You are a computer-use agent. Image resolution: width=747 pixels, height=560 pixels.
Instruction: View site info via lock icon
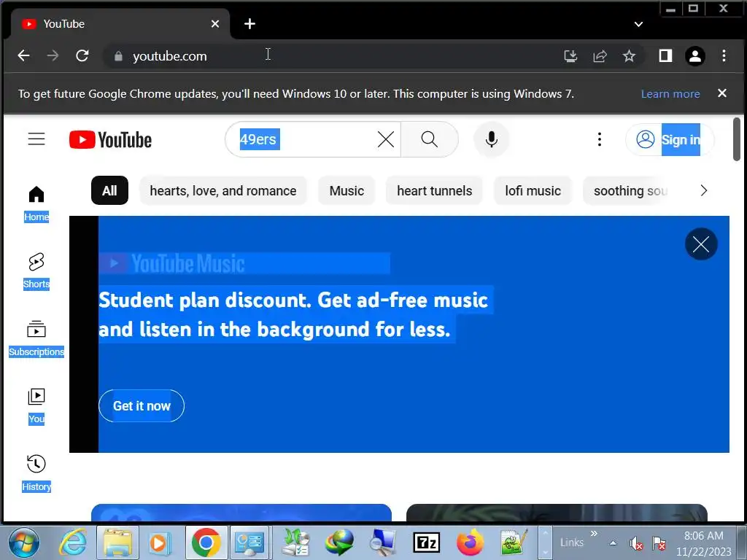tap(118, 56)
